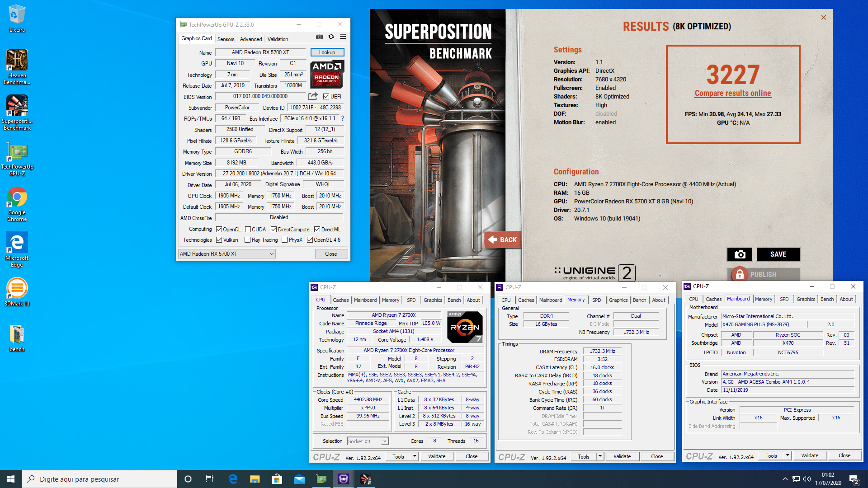Expand Tools dropdown arrow in CPU tab window
Screen dimensions: 868x488
point(415,456)
